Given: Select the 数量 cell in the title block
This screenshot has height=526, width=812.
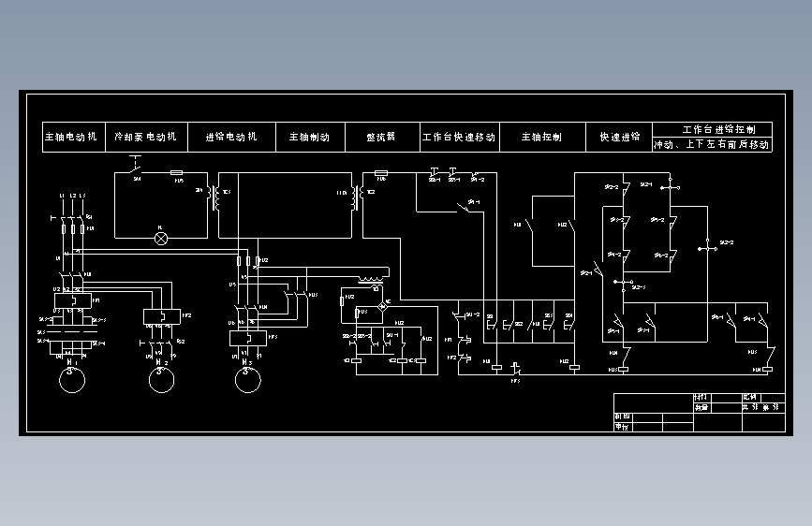Looking at the screenshot, I should pyautogui.click(x=701, y=407).
